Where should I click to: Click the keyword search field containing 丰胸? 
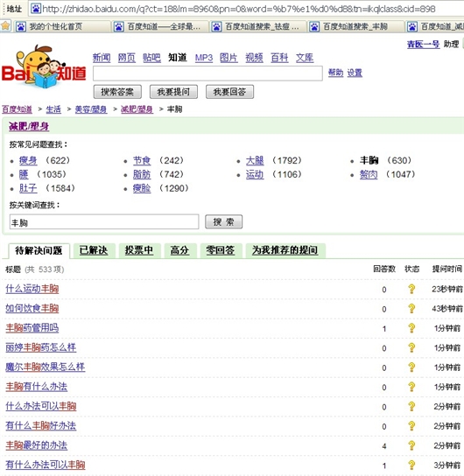pos(104,222)
